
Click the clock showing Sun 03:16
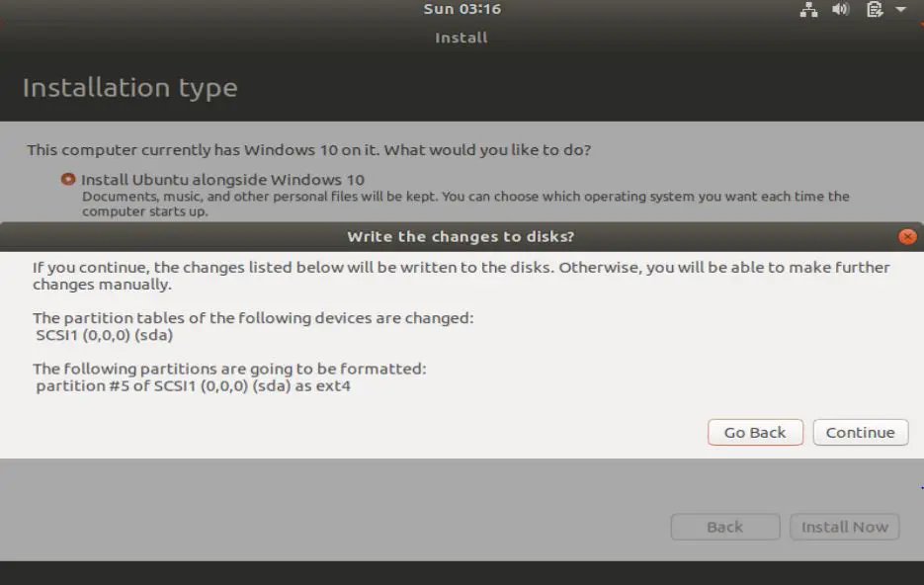pos(461,9)
